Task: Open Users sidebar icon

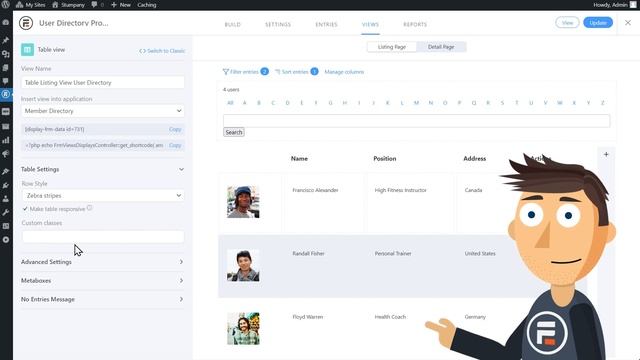Action: (6, 199)
